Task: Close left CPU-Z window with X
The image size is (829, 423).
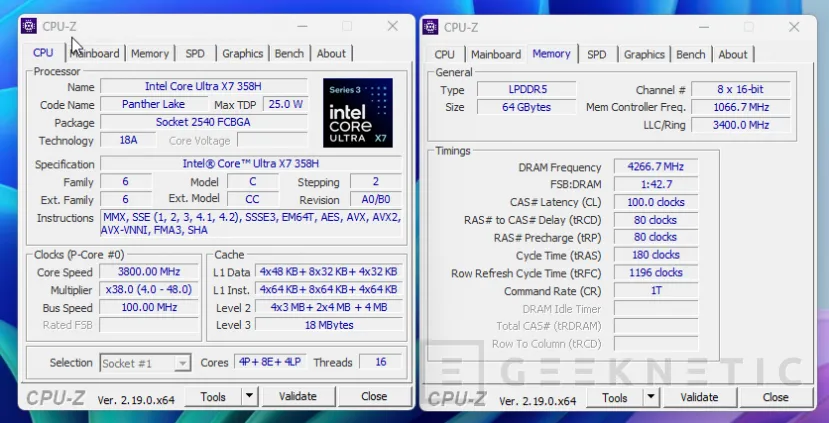Action: point(392,26)
